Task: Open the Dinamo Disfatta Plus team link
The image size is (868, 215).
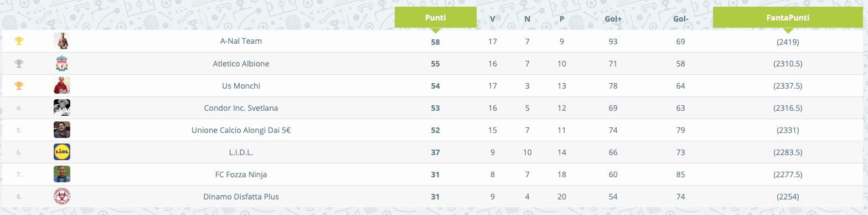Action: (x=241, y=197)
